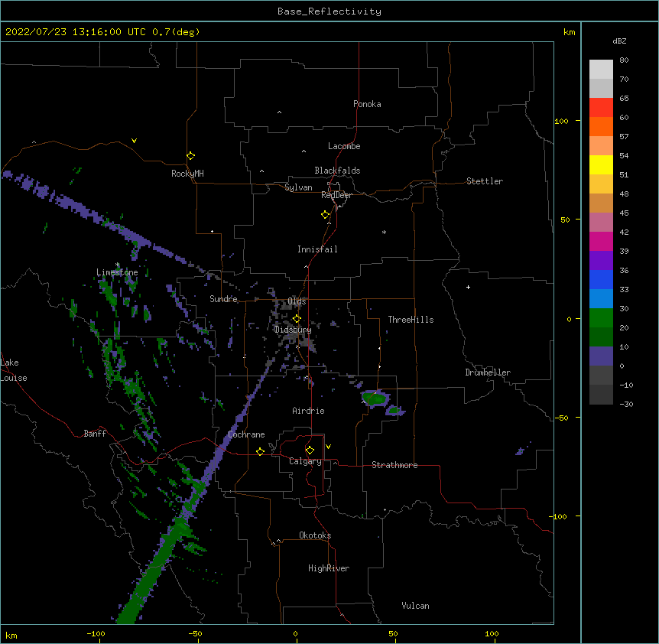Click the Innisfail city label
This screenshot has height=644, width=659.
point(317,249)
